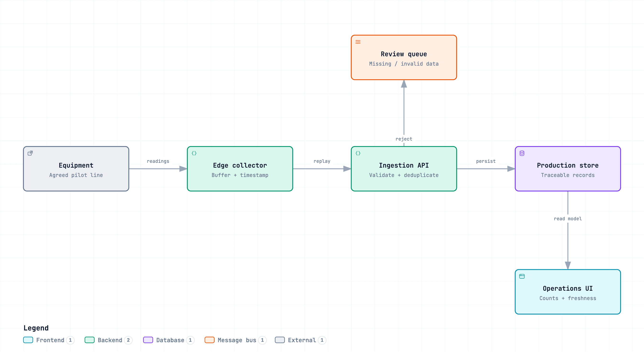Click the Message bus legend swatch
Screen dimensions: 644x352
point(210,340)
